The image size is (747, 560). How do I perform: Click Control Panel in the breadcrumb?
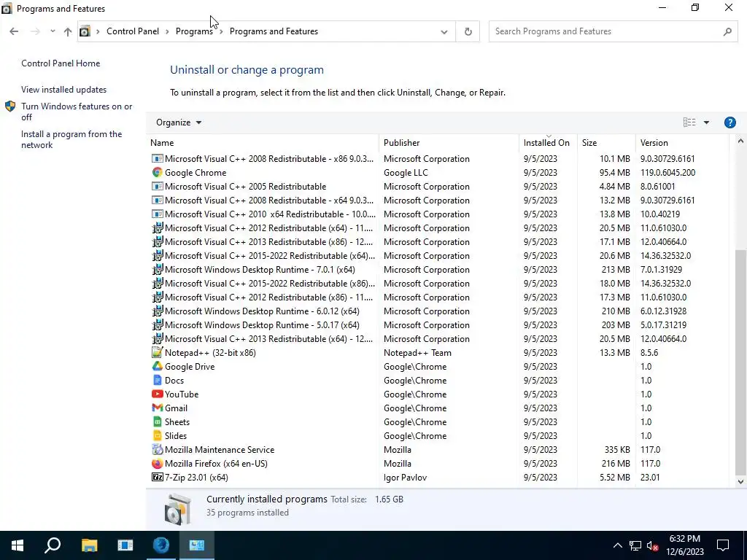pyautogui.click(x=133, y=31)
